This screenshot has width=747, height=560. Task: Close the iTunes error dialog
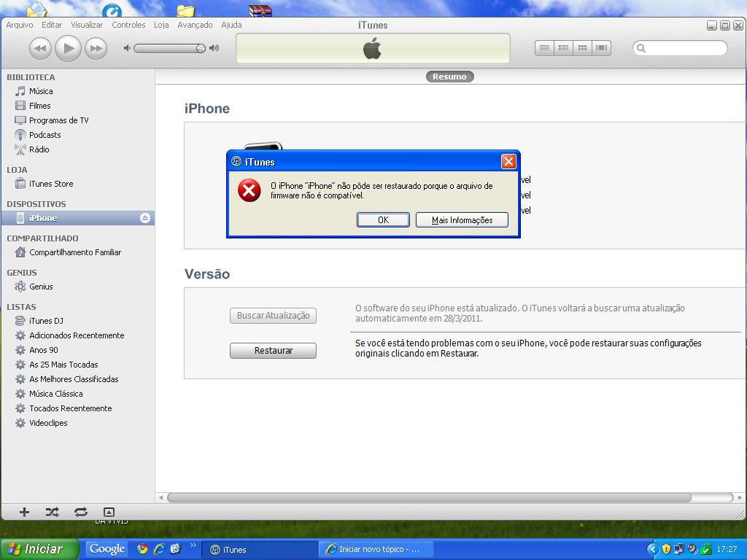pos(508,162)
